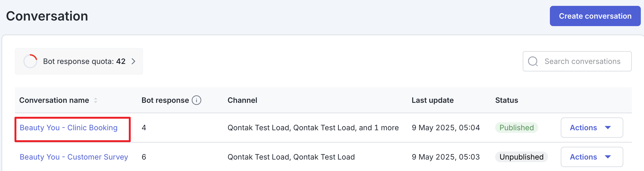Open Actions dropdown for the Clinic Booking row

(x=592, y=128)
